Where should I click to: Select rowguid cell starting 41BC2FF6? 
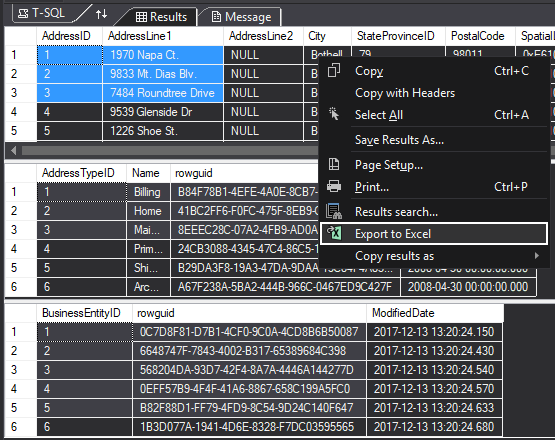pyautogui.click(x=245, y=211)
